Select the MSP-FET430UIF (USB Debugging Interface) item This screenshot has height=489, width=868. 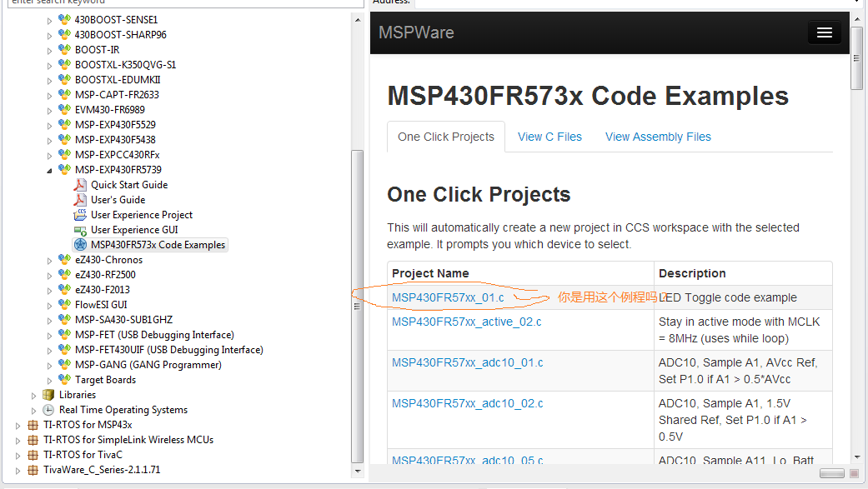click(168, 350)
